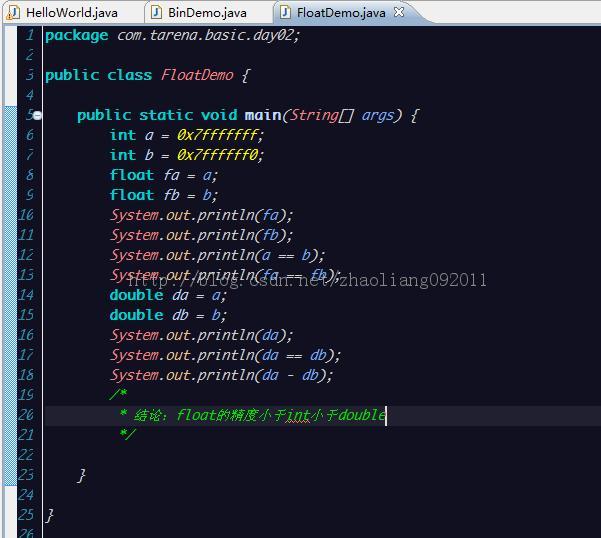Screen dimensions: 601x538
Task: Click the underlined word int in comment
Action: tap(298, 415)
